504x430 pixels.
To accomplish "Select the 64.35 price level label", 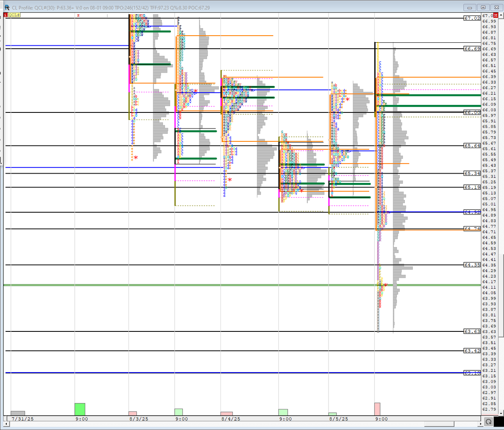I will pos(472,265).
